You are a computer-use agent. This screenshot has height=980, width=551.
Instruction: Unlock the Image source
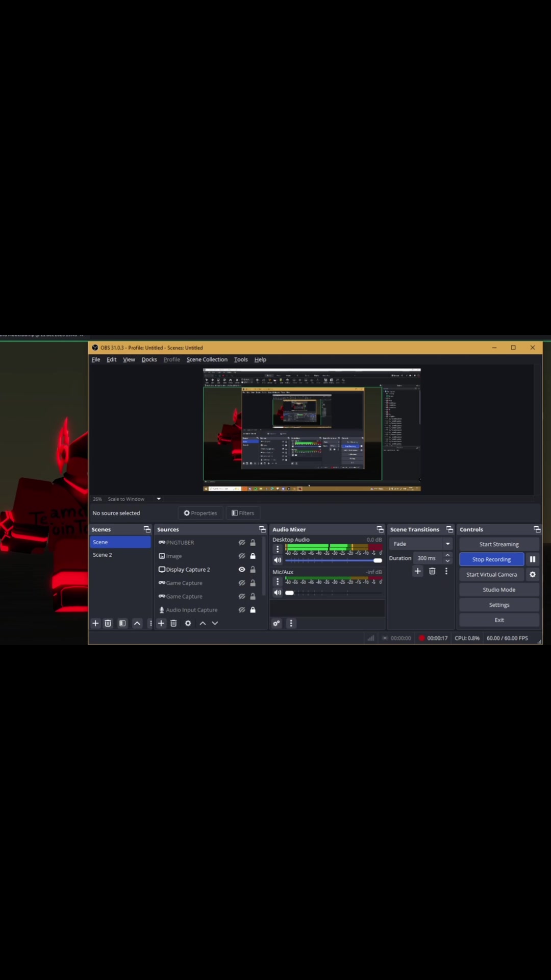point(253,556)
